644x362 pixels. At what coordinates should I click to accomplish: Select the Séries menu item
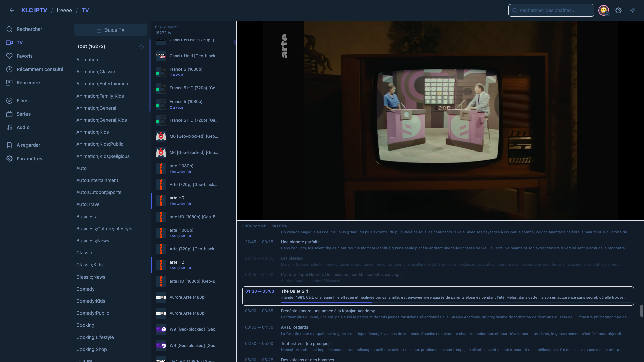coord(23,114)
